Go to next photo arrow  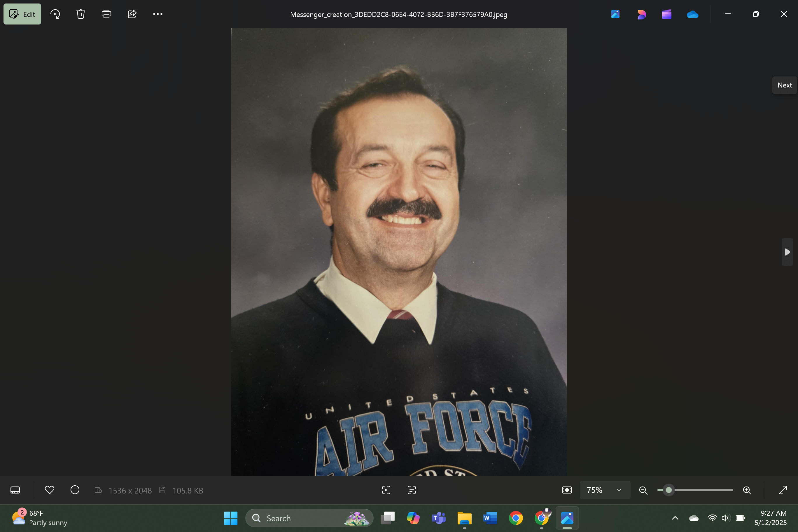[787, 252]
